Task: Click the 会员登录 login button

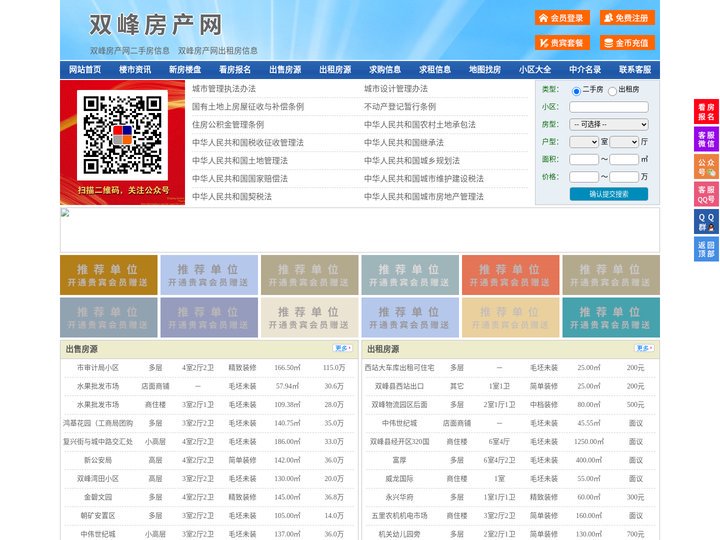Action: 562,18
